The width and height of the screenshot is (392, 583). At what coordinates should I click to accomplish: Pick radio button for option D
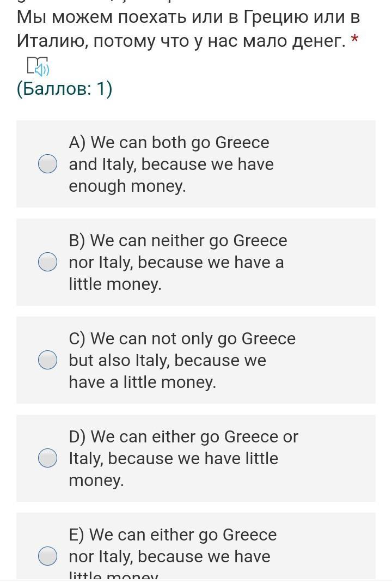coord(48,458)
